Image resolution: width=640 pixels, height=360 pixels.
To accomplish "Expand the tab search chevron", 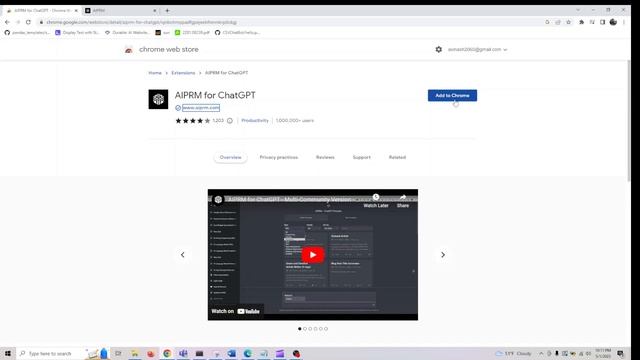I will click(578, 10).
